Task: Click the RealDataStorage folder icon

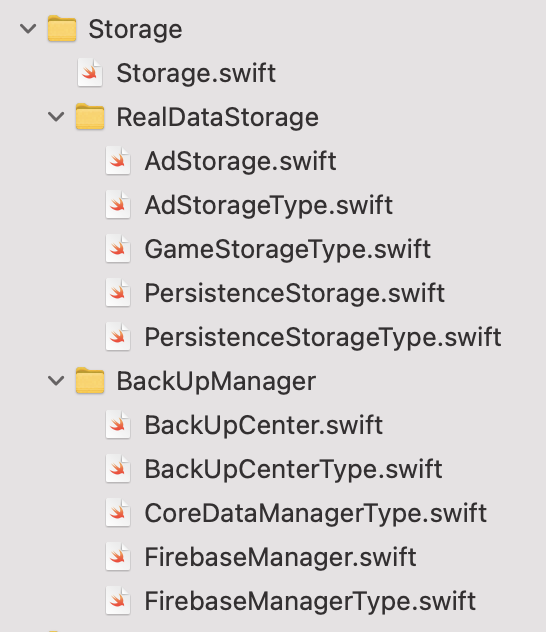Action: (x=90, y=116)
